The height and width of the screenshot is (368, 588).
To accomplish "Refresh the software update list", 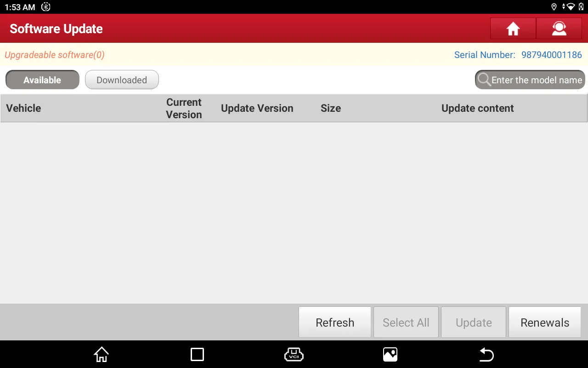I will 335,322.
